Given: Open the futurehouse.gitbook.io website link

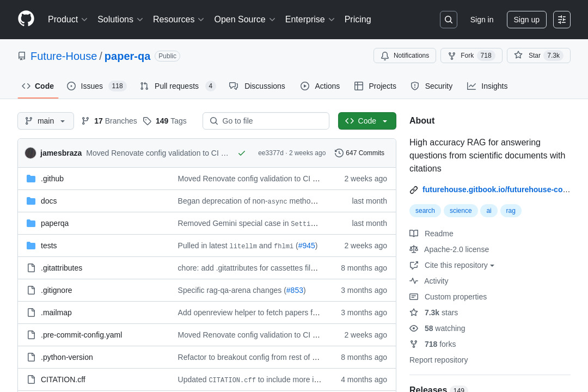Looking at the screenshot, I should point(496,190).
